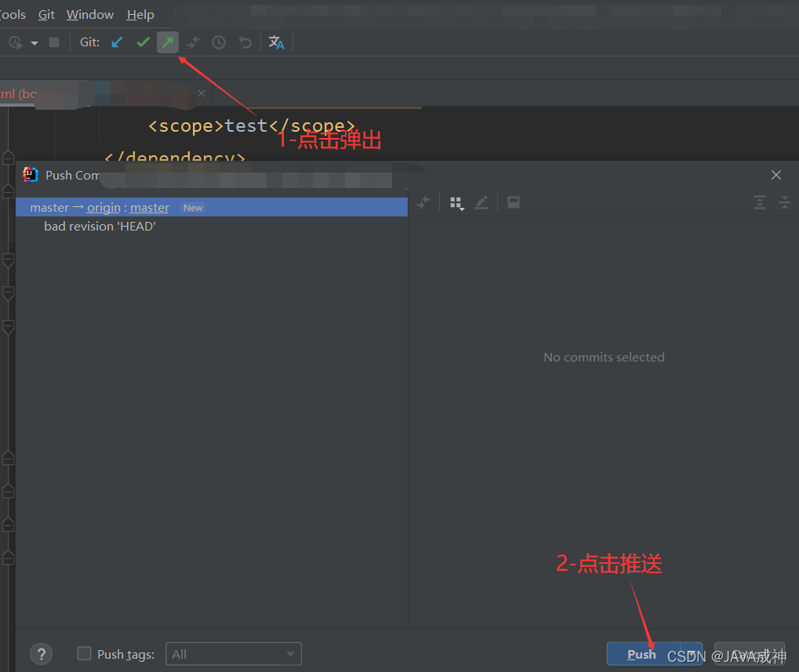Open the run configurations dropdown arrow
799x672 pixels.
click(34, 42)
